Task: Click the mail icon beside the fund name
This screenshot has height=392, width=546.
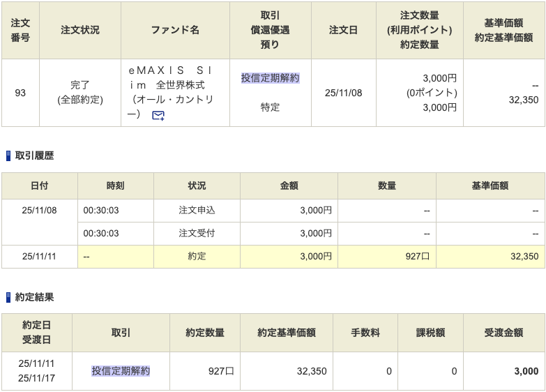Action: (x=158, y=116)
